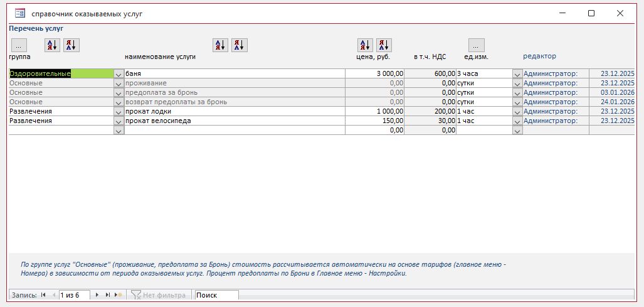Sort service names in descending order

[239, 45]
